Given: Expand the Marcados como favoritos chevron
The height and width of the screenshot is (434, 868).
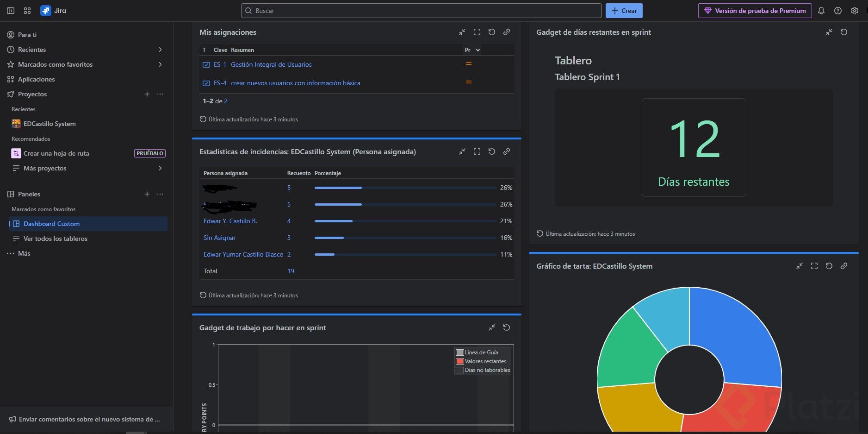Looking at the screenshot, I should [x=160, y=64].
